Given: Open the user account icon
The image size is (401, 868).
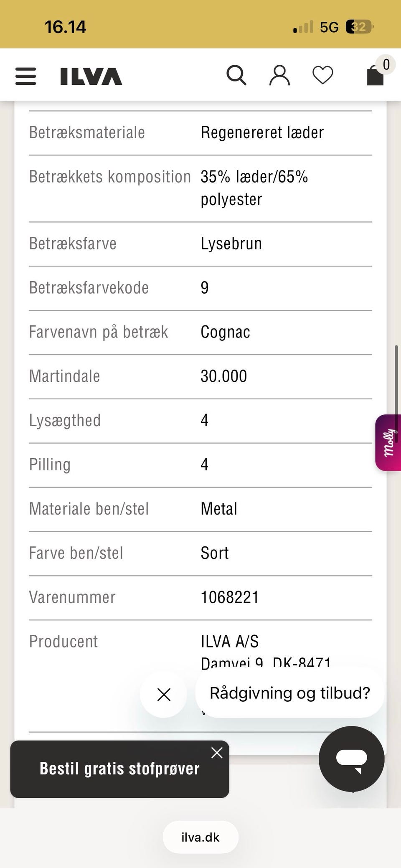Looking at the screenshot, I should point(279,76).
